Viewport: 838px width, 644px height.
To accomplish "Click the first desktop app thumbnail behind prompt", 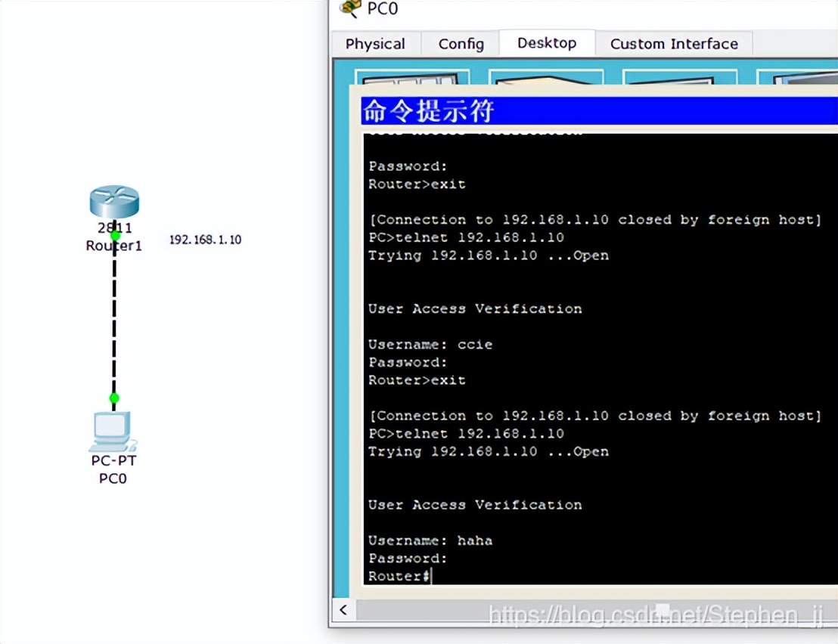I will (x=412, y=76).
